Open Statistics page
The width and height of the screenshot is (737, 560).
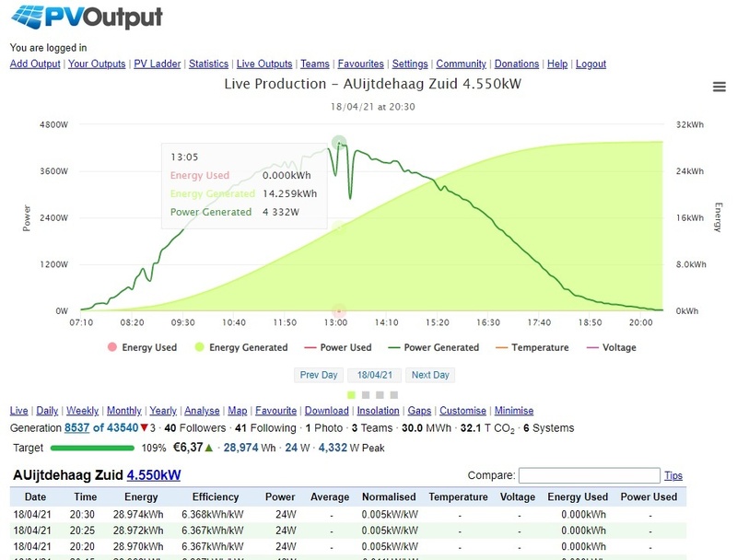tap(209, 64)
